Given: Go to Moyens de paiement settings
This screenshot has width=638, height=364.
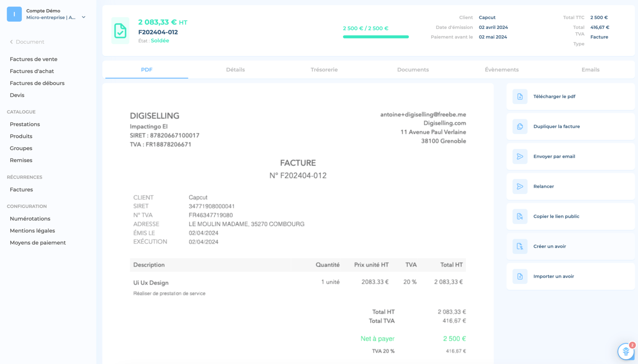Looking at the screenshot, I should click(x=38, y=242).
